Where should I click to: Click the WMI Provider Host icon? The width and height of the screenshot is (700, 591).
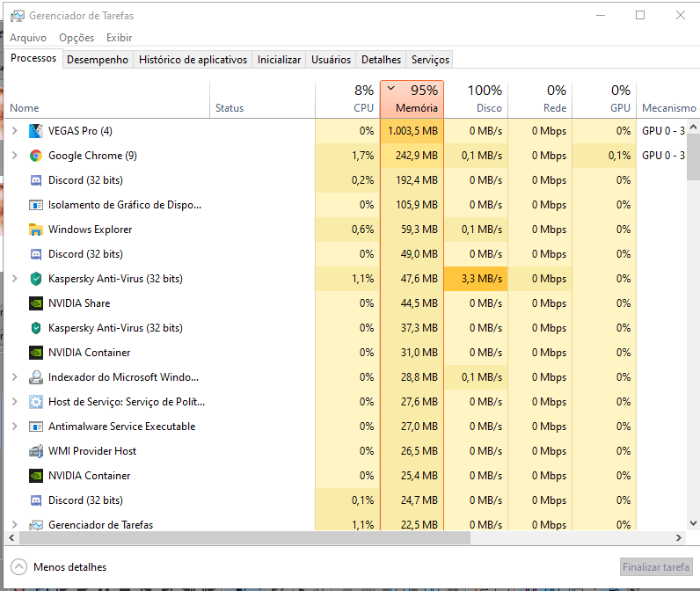pyautogui.click(x=36, y=451)
